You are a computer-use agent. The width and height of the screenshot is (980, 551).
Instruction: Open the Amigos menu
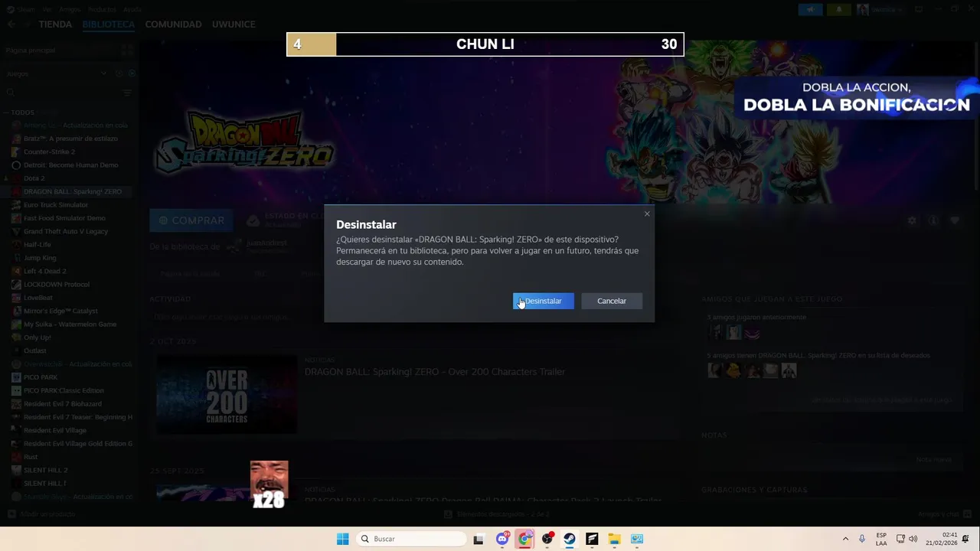[70, 9]
